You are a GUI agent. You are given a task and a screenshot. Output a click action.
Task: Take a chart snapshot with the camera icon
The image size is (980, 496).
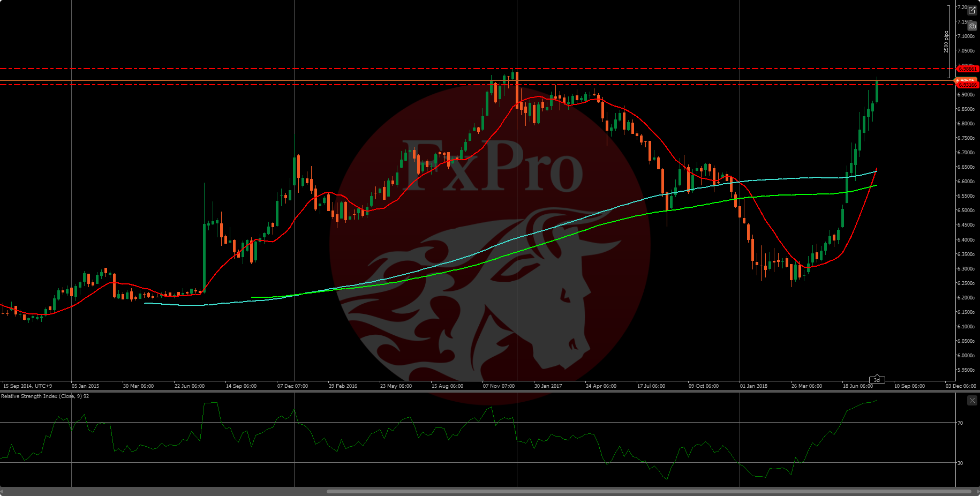pos(972,26)
